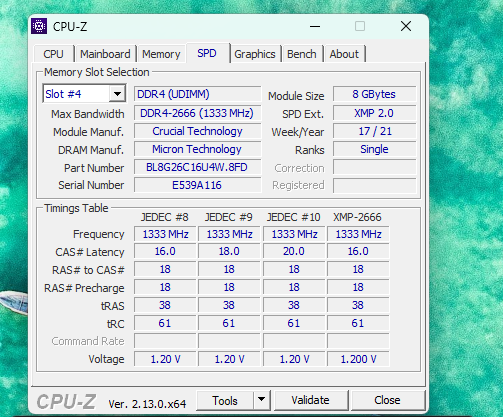Click the Tools button
Screen dimensions: 503x417
tap(225, 400)
